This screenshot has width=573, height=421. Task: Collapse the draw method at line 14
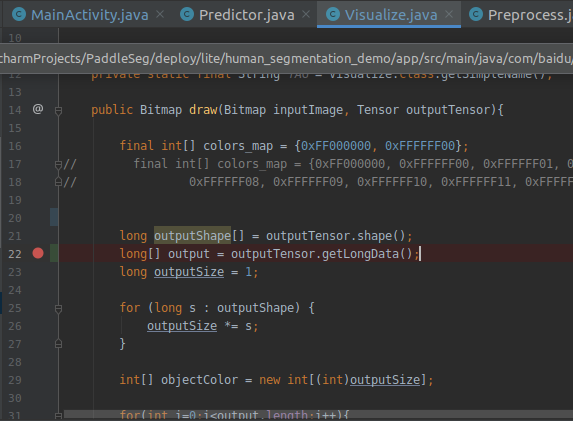(x=58, y=110)
